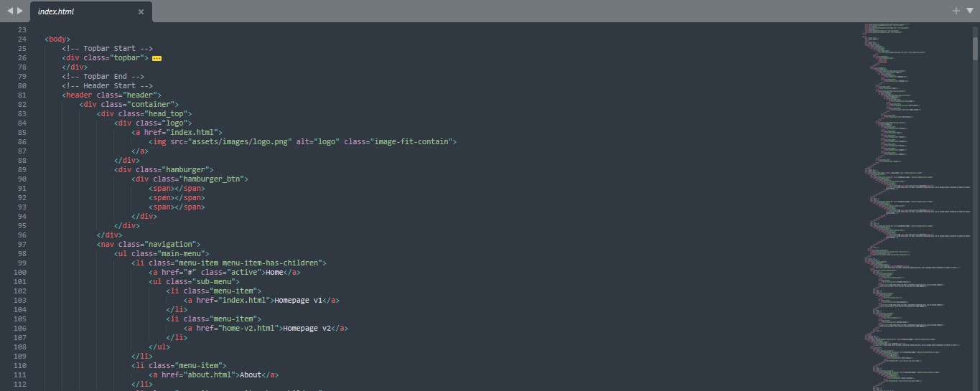Screen dimensions: 980x391
Task: Close the index.html tab
Action: (x=141, y=11)
